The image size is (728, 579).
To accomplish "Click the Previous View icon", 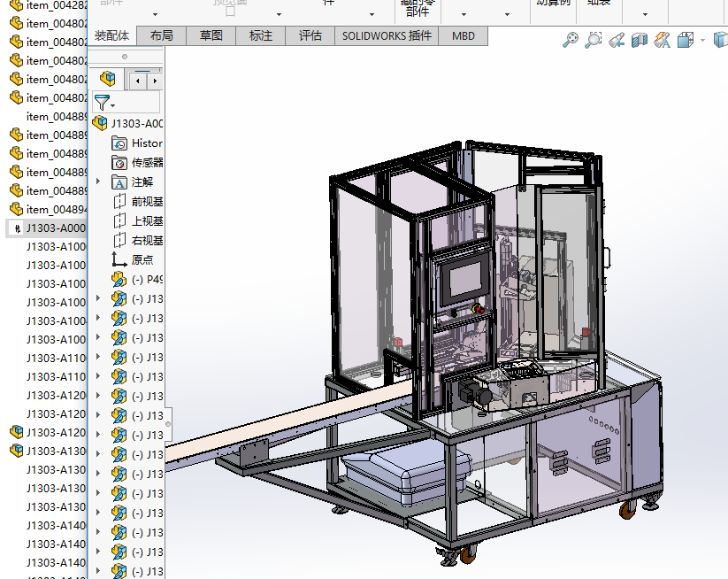I will tap(617, 40).
